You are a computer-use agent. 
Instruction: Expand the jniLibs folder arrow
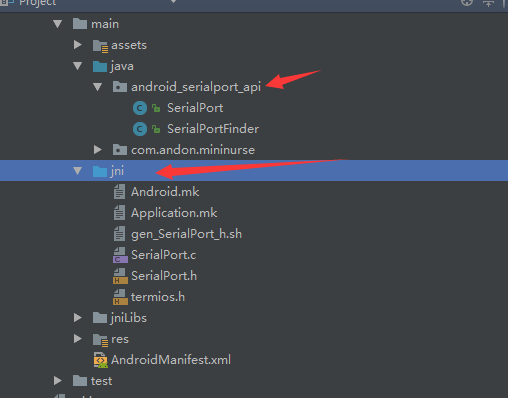coord(78,318)
